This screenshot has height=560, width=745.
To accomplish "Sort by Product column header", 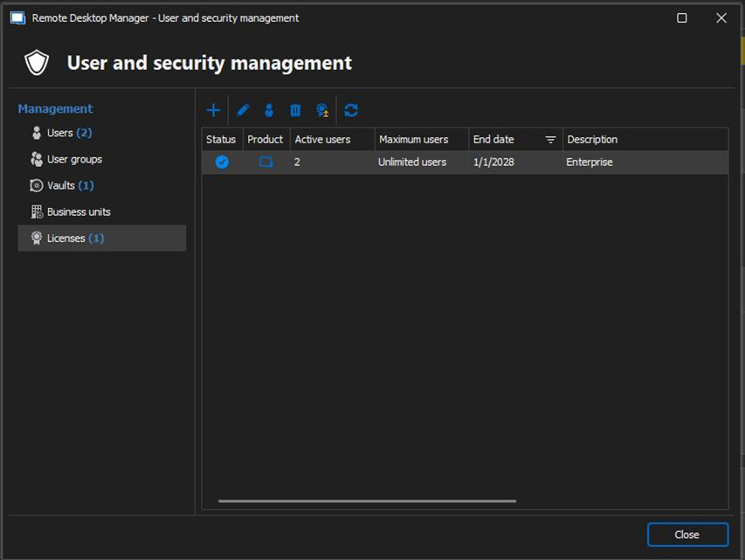I will click(266, 139).
